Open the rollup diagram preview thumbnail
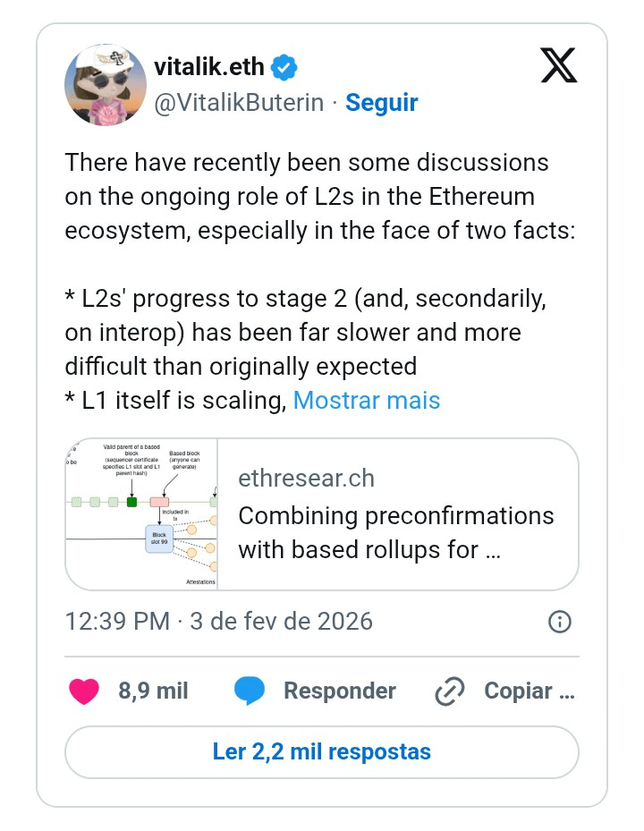Screen dimensions: 644x831 141,514
